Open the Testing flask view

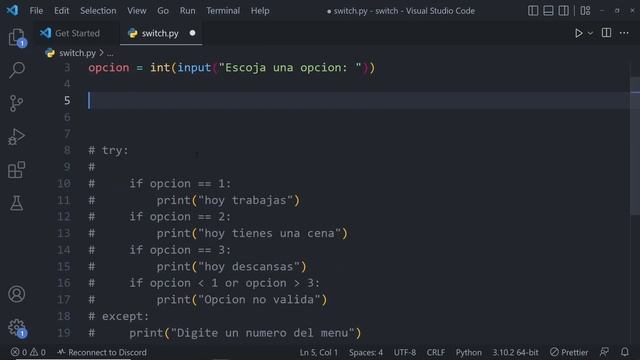tap(17, 203)
